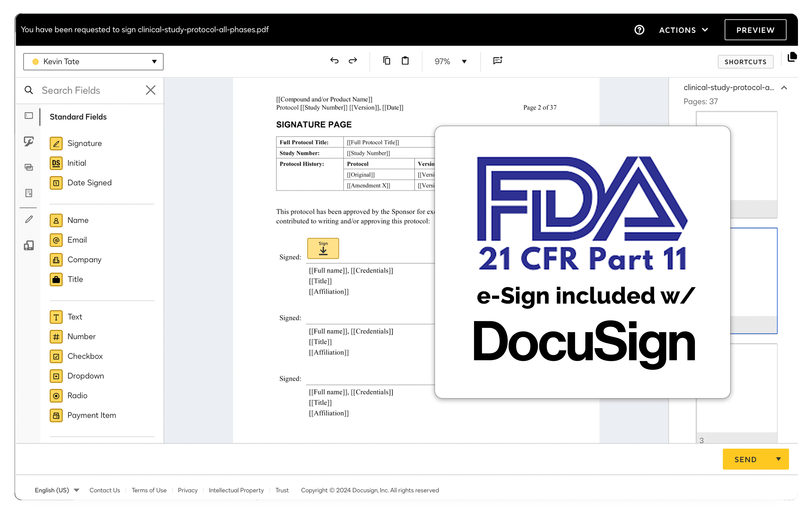The image size is (812, 524).
Task: Paste from the clipboard
Action: tap(405, 61)
